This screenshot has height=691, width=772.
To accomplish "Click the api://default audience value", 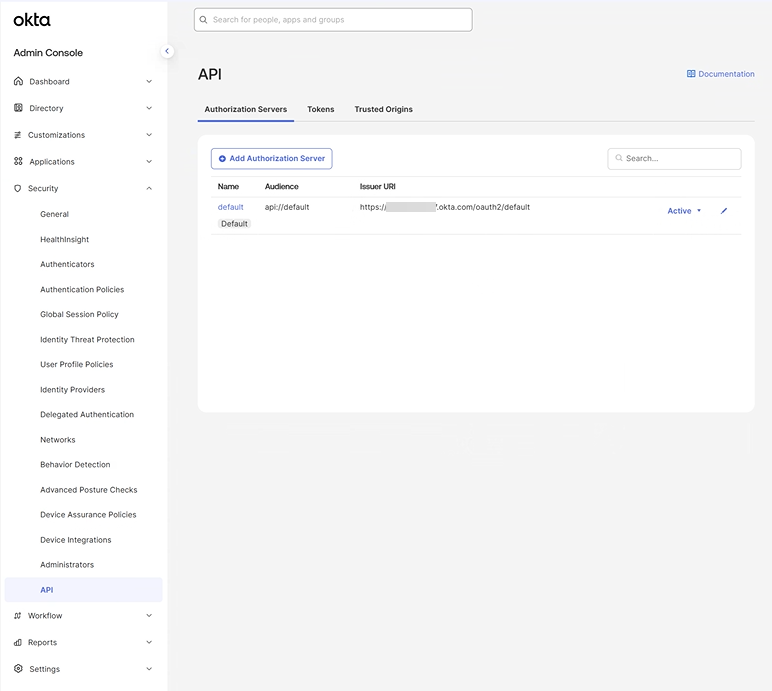I will (287, 207).
